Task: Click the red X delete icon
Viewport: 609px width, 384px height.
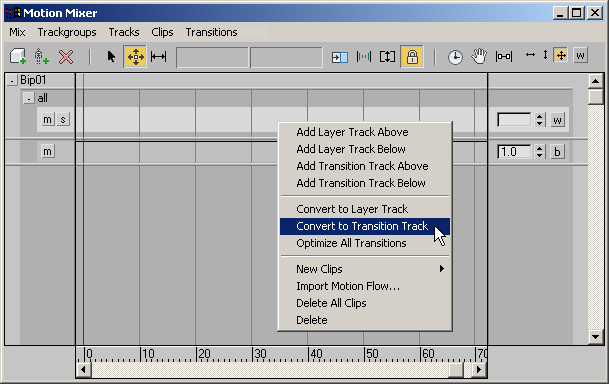Action: pyautogui.click(x=66, y=57)
